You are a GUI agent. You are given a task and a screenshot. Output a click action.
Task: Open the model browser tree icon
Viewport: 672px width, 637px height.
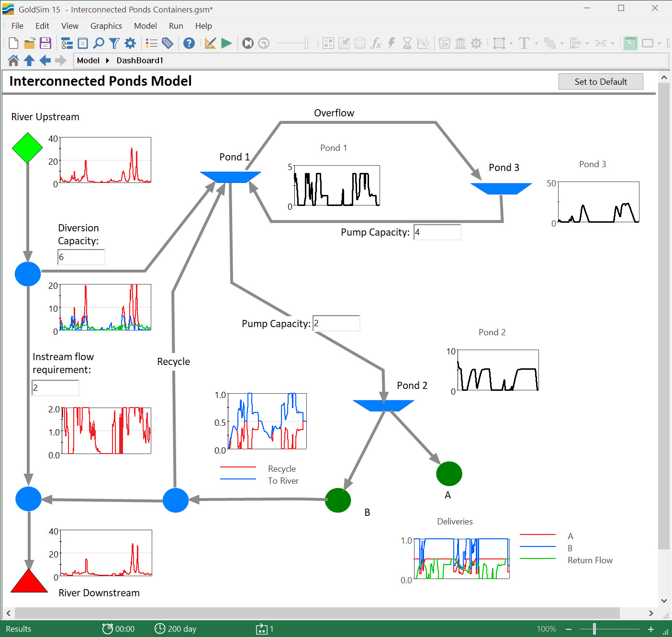point(67,43)
